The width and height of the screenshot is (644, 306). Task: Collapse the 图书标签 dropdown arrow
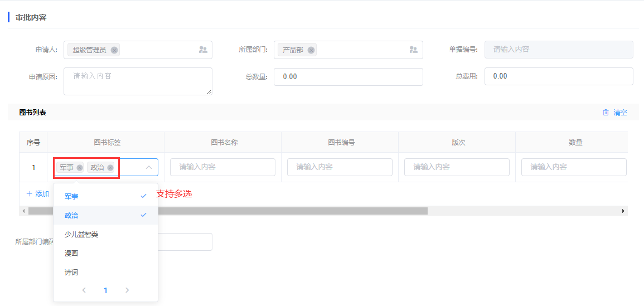pos(149,168)
